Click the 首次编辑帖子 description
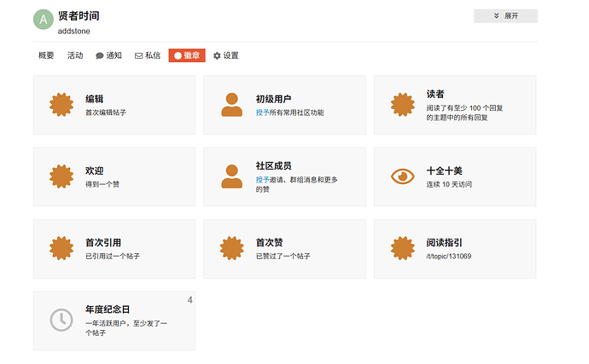Image resolution: width=589 pixels, height=364 pixels. pyautogui.click(x=106, y=113)
